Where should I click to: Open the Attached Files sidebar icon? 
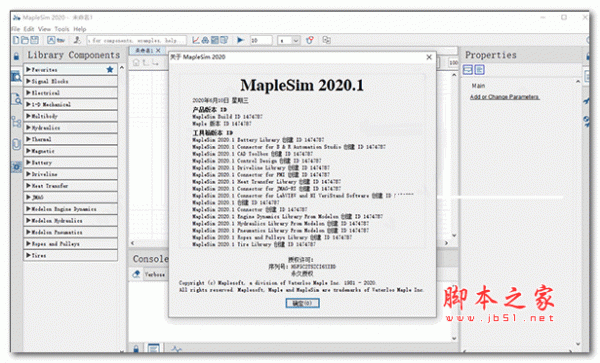coord(16,145)
